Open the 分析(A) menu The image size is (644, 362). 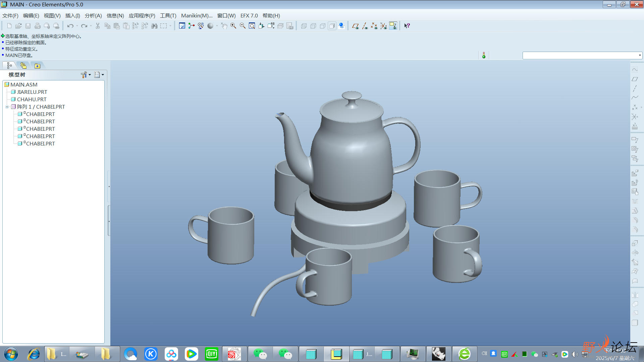click(93, 15)
